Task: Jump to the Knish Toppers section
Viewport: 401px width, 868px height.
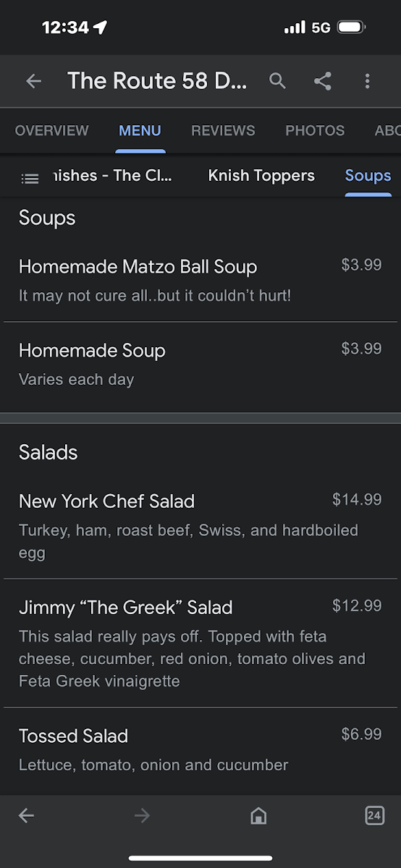Action: [x=261, y=176]
